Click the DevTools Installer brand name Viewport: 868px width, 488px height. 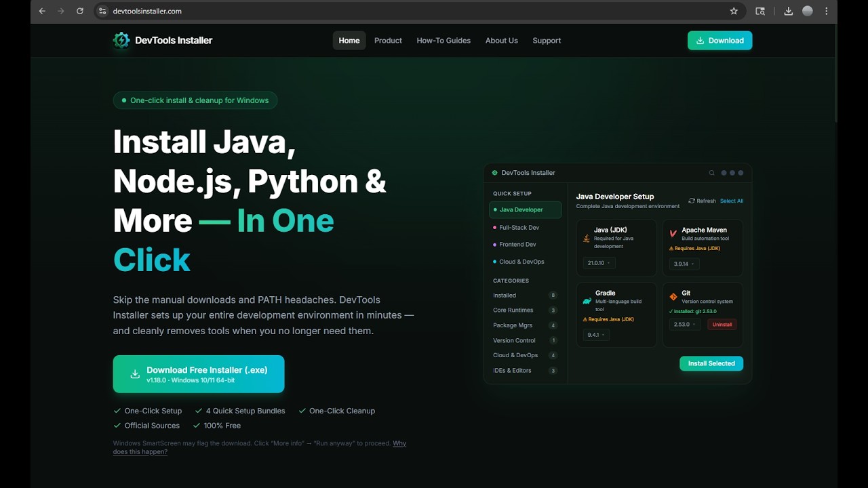pos(174,41)
